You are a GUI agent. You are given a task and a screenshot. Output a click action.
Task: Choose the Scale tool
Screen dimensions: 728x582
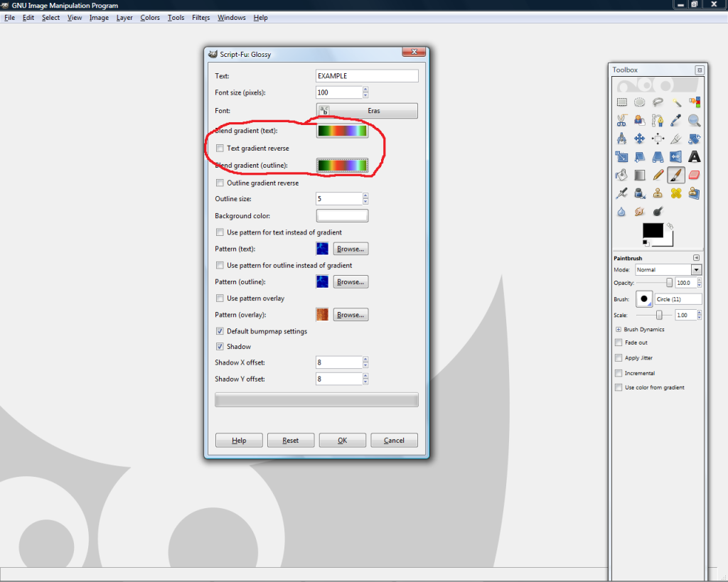621,157
